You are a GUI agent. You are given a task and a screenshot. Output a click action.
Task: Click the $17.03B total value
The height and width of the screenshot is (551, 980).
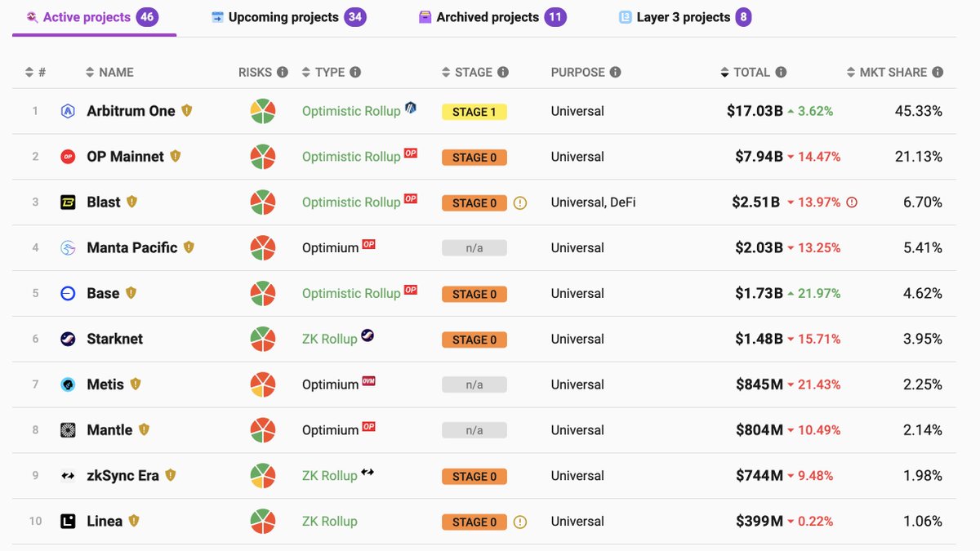[755, 111]
